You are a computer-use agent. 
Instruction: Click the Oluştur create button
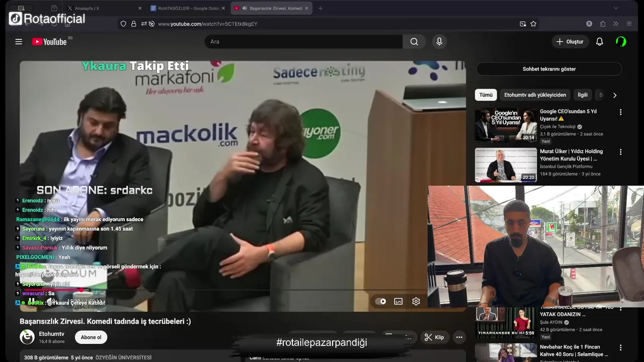point(570,42)
